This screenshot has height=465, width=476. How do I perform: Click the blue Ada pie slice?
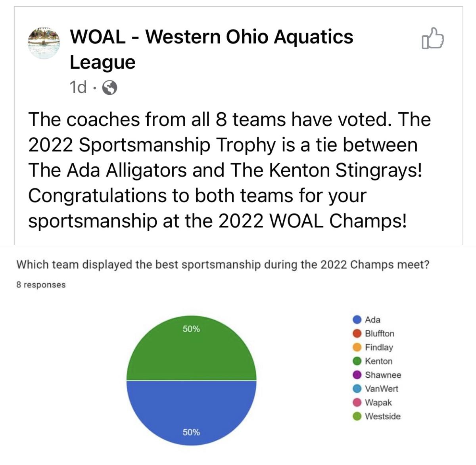pos(191,413)
